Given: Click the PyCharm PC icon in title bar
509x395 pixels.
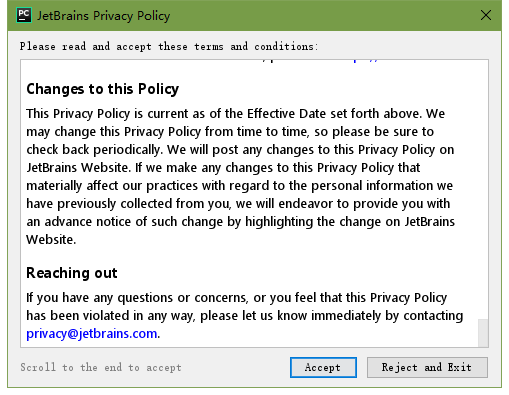Looking at the screenshot, I should click(24, 15).
